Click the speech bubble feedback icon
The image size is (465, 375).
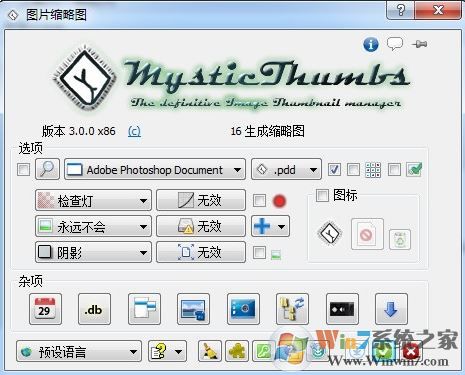395,44
